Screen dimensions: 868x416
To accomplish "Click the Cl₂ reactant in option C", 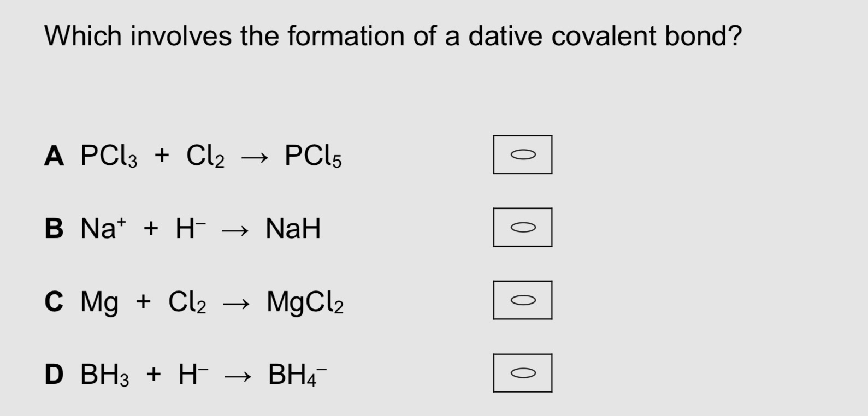I will (187, 302).
